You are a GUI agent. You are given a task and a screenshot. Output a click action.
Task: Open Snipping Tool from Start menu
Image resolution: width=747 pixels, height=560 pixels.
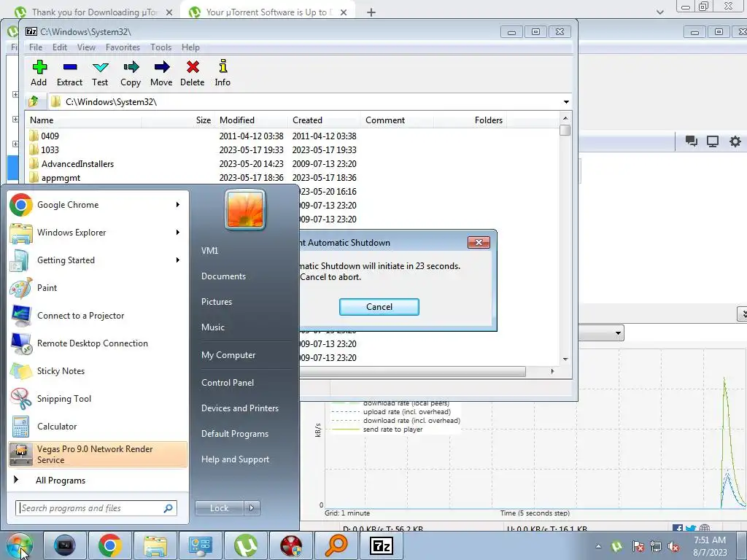point(98,399)
